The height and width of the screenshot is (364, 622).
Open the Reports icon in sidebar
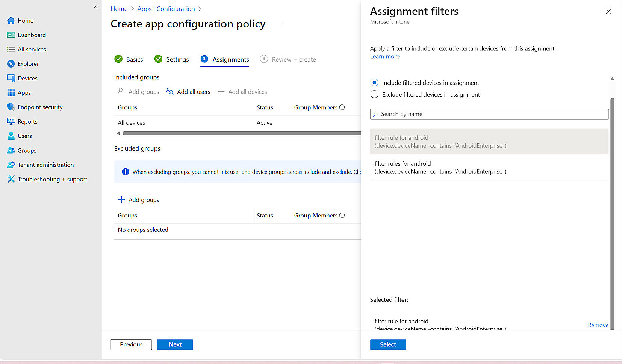(11, 121)
